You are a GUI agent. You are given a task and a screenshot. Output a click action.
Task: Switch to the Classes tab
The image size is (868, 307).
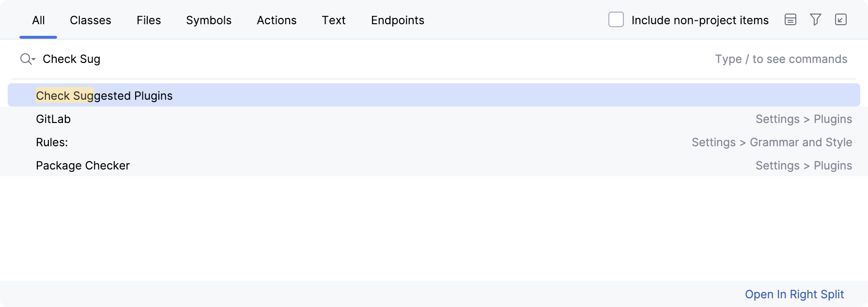click(x=90, y=20)
